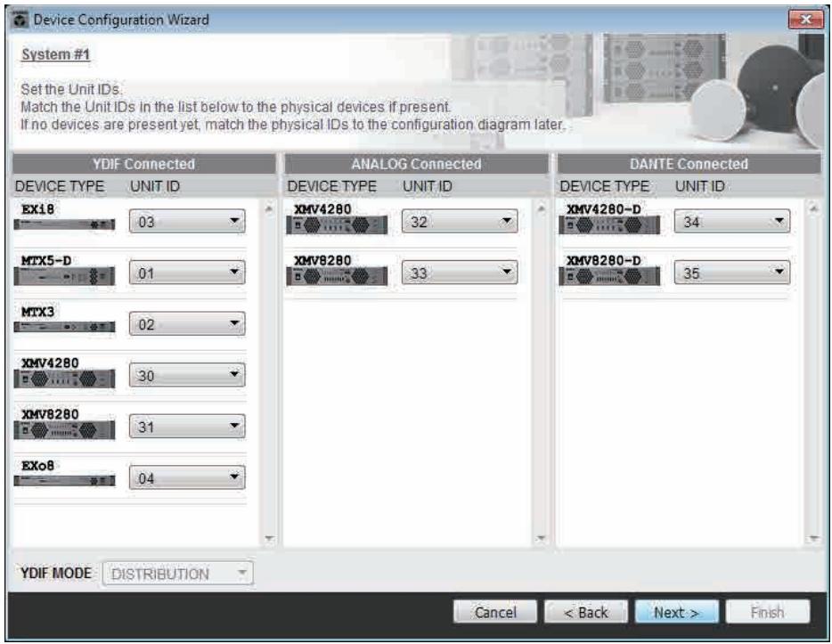Click the XMV8280-D device name label
This screenshot has width=832, height=644.
tap(603, 260)
